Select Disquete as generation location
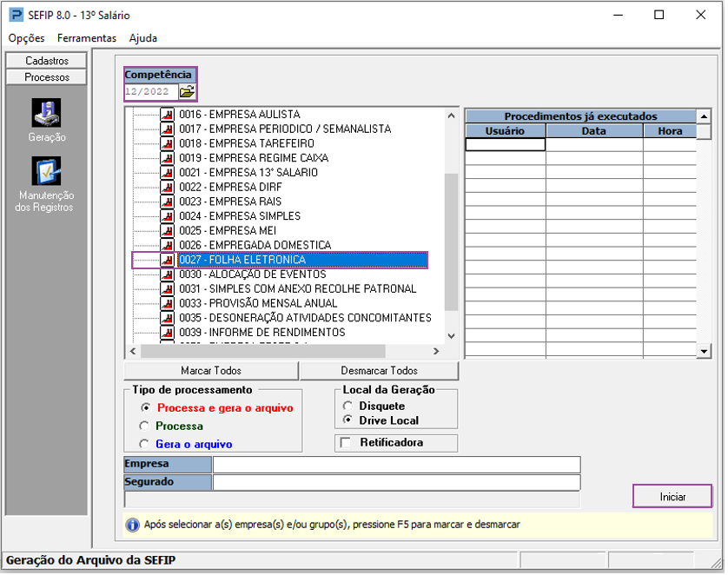728x575 pixels. coord(348,406)
